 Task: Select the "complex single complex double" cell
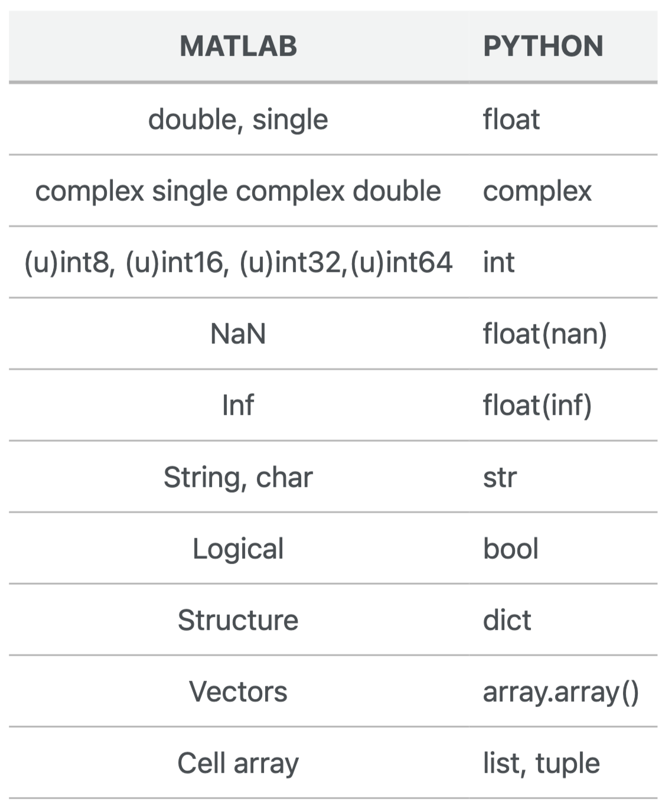[238, 191]
